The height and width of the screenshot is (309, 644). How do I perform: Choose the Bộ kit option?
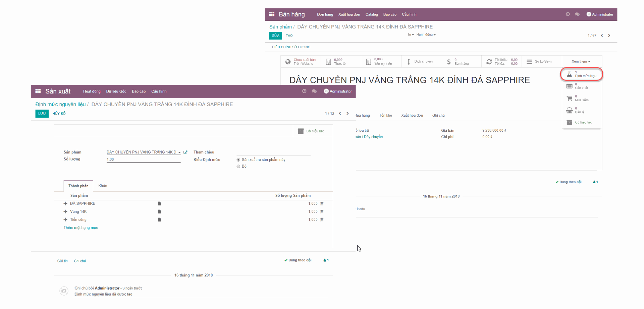238,166
